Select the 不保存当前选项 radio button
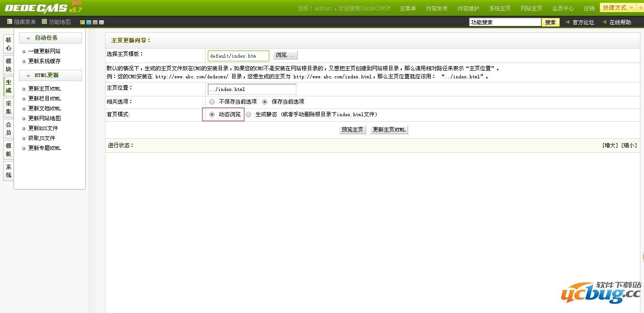This screenshot has height=313, width=644. 212,102
